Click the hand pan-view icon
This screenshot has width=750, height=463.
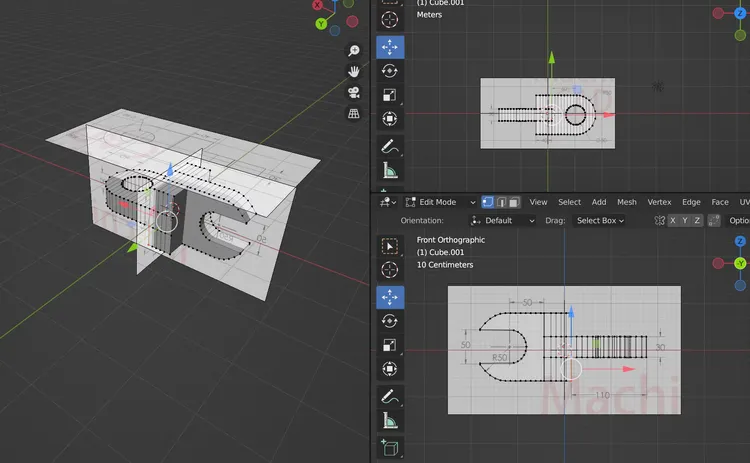click(353, 71)
